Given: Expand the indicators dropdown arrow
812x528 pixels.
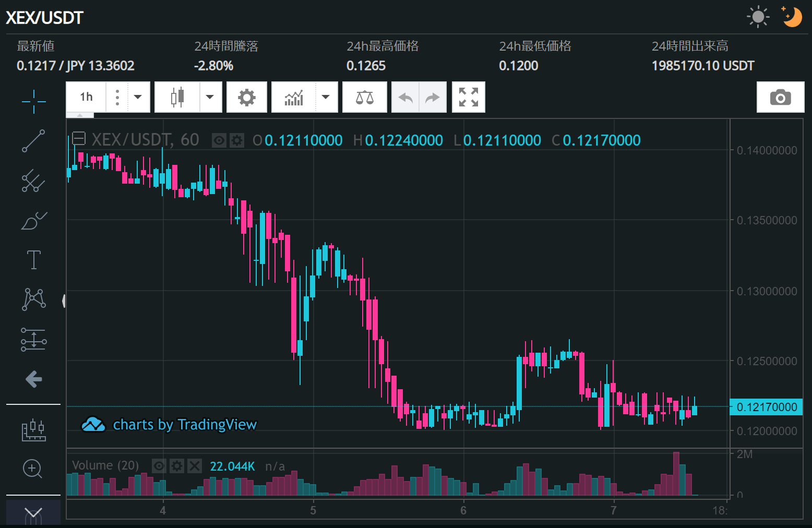Looking at the screenshot, I should (326, 97).
